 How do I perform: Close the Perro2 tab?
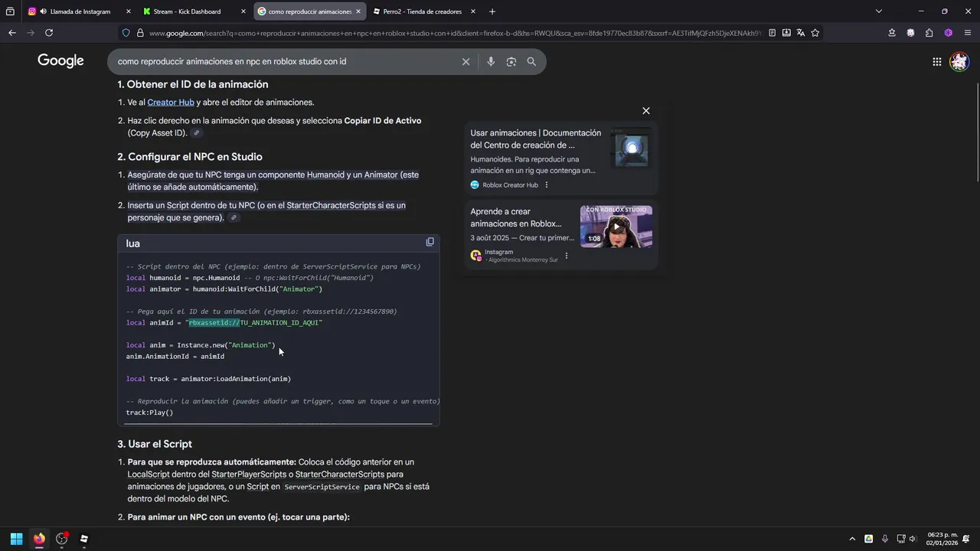[473, 11]
